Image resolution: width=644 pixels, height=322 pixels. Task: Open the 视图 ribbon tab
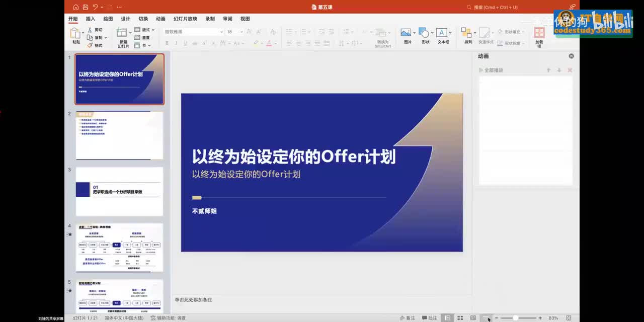point(245,19)
